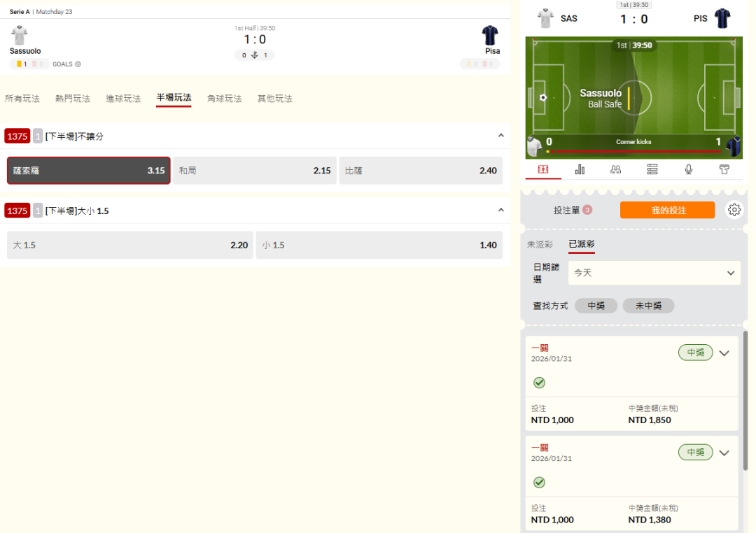Open the head-to-head players icon
This screenshot has width=756, height=533.
coord(616,169)
